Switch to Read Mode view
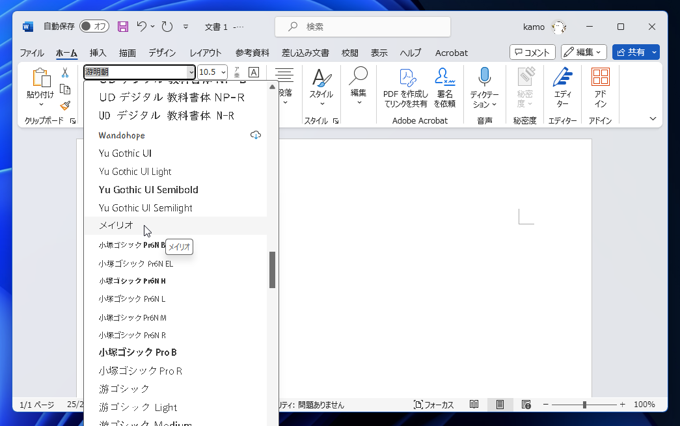The image size is (680, 426). 474,405
